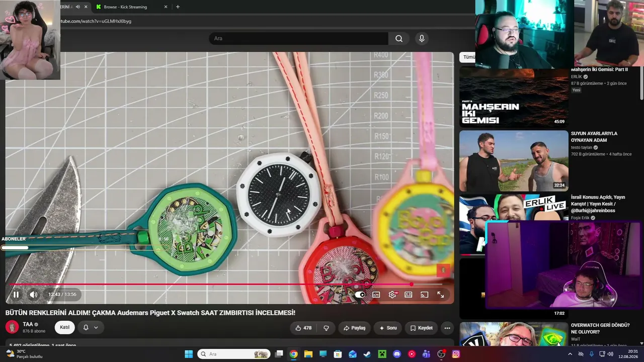This screenshot has width=644, height=362.
Task: Open Microsoft Store from taskbar
Action: click(338, 354)
